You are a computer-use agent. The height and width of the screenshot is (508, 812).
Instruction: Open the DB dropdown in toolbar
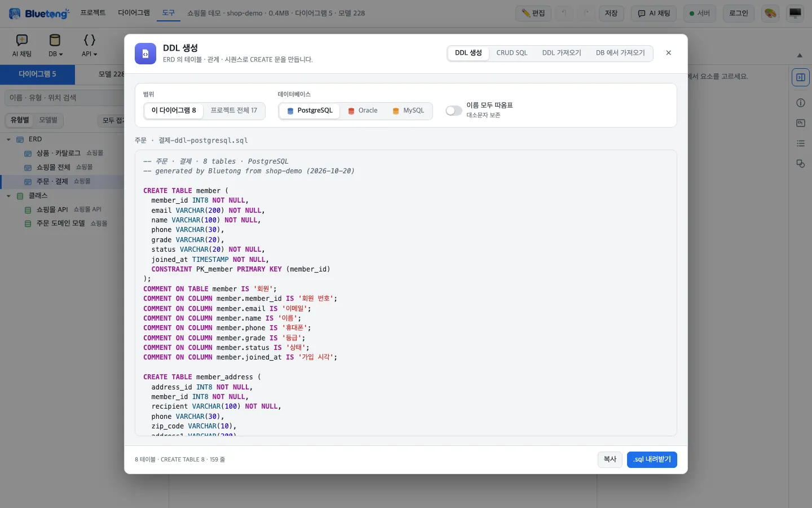click(55, 45)
